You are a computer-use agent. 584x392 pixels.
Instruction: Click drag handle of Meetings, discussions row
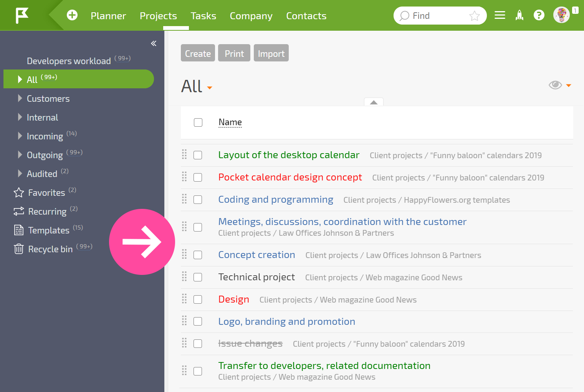[184, 227]
